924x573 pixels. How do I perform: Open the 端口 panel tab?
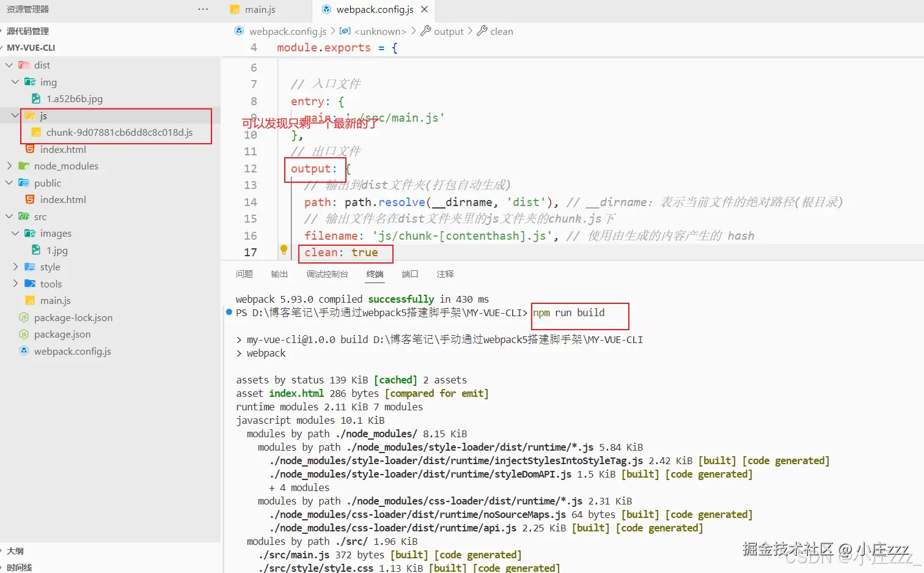pos(410,274)
